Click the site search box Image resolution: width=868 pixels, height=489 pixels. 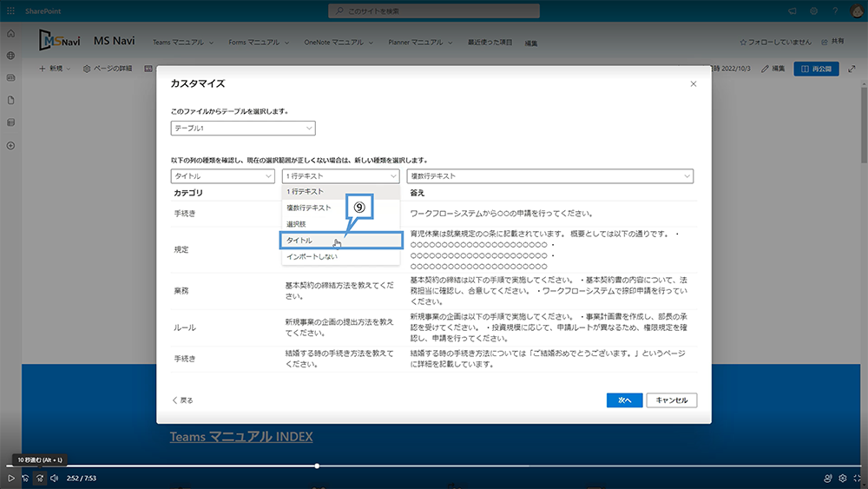pos(434,10)
